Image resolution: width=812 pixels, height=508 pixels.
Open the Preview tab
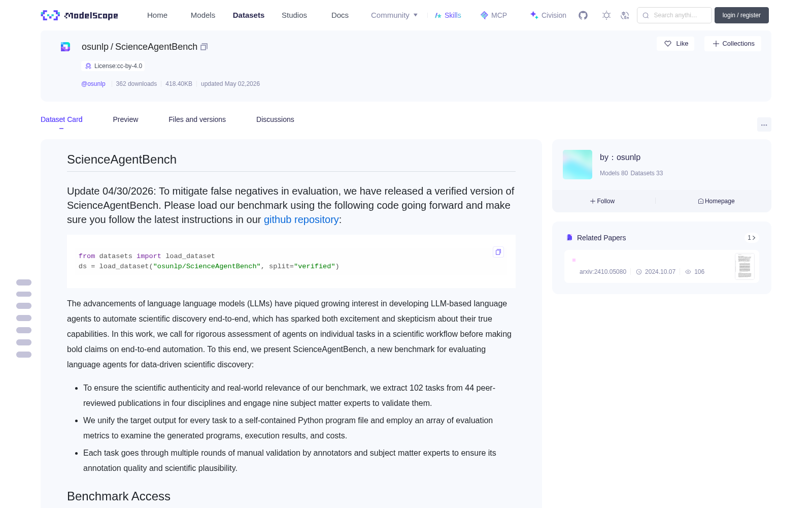tap(125, 119)
